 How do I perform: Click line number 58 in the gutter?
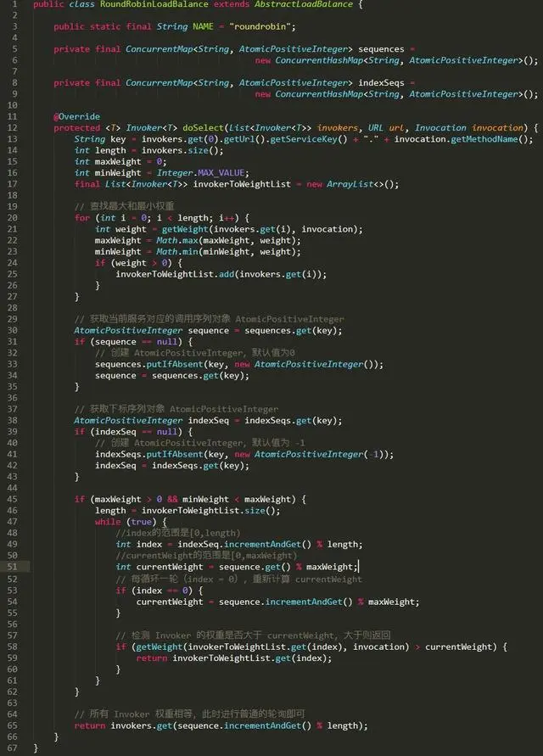(x=12, y=647)
